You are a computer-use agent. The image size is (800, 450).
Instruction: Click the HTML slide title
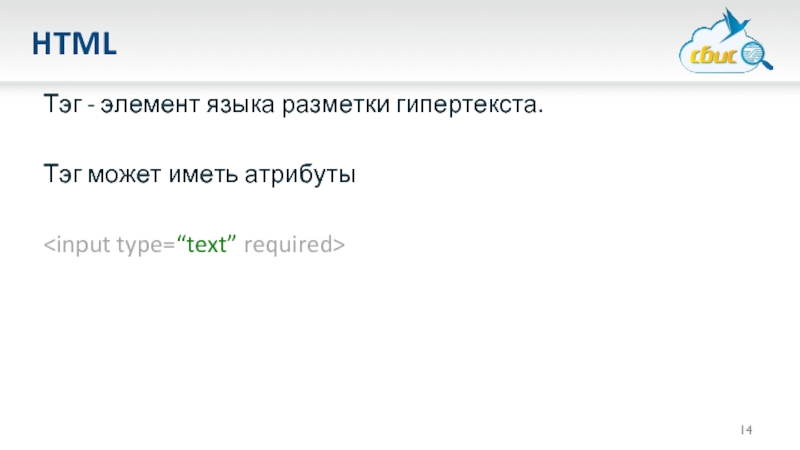tap(73, 43)
